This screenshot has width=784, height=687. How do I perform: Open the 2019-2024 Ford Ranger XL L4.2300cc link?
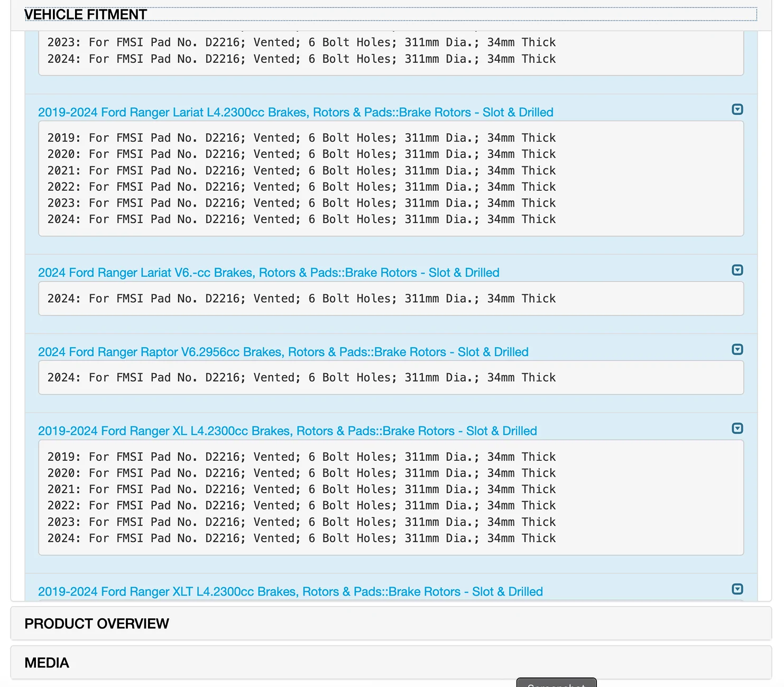tap(288, 431)
